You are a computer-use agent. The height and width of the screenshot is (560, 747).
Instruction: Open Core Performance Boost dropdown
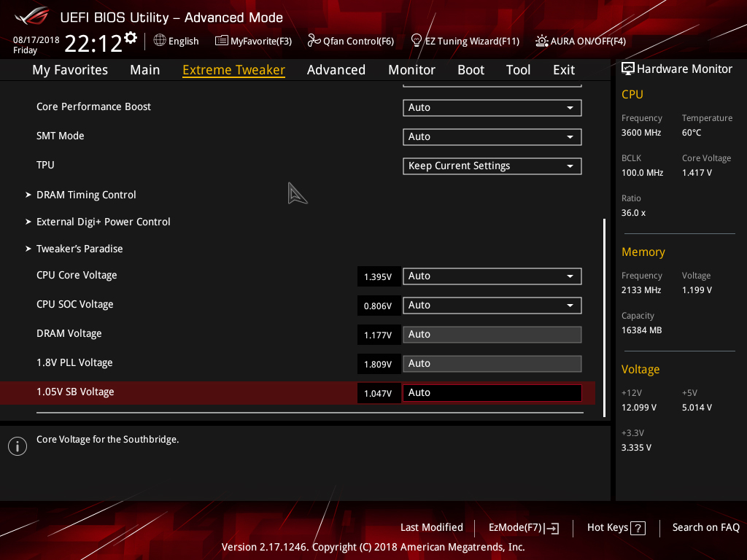492,108
